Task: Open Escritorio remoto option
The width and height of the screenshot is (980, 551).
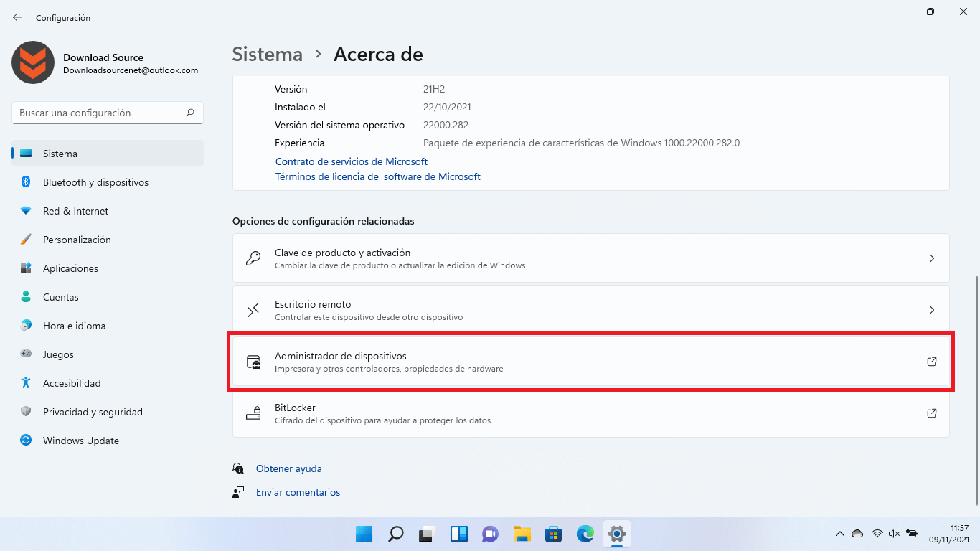Action: coord(590,310)
